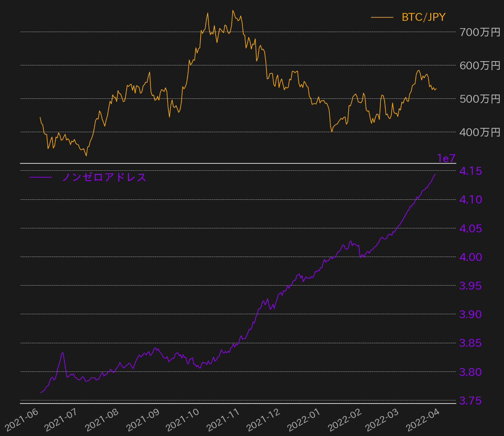
Task: Click the 4.00 tick on purple axis
Action: pyautogui.click(x=471, y=257)
